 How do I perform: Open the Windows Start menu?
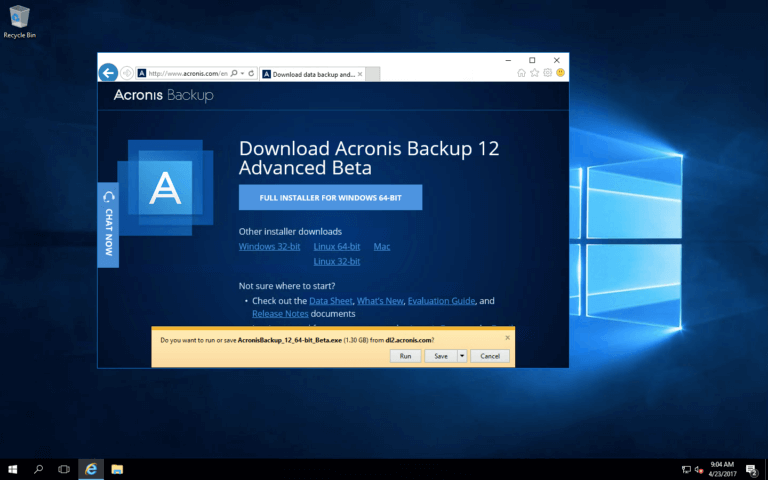tap(13, 469)
